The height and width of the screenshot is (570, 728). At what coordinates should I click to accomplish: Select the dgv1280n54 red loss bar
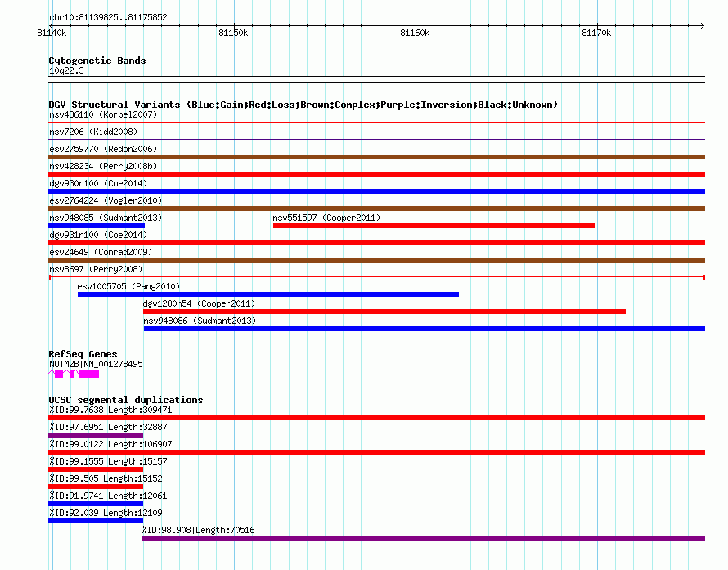tap(384, 312)
